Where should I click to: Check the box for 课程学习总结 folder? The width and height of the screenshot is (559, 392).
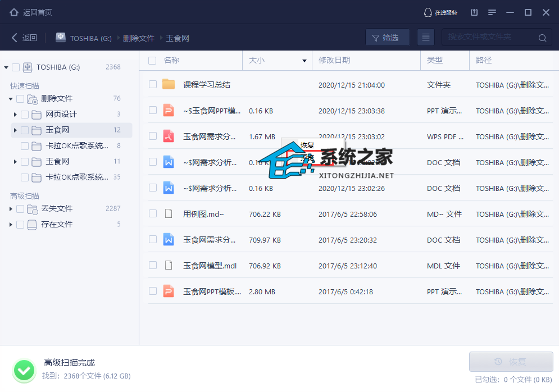pyautogui.click(x=153, y=85)
